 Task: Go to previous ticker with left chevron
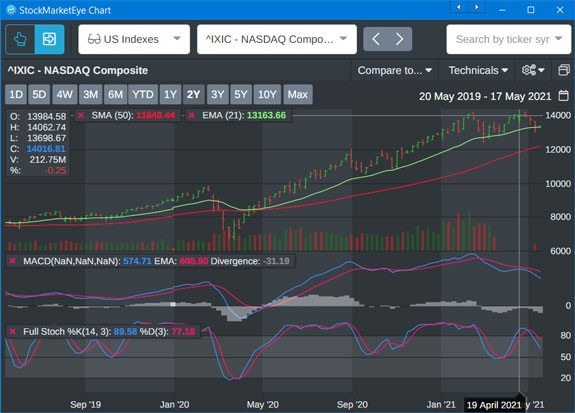pyautogui.click(x=376, y=39)
